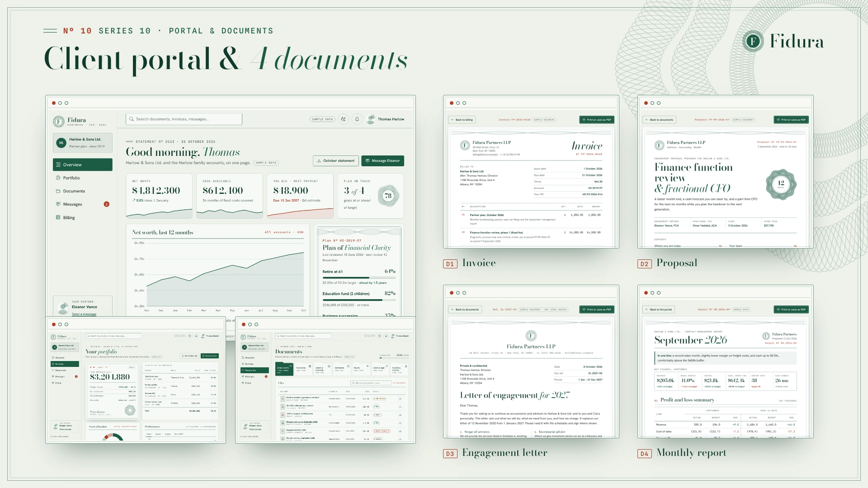Select the All documents folder tab
Viewport: 868px width, 488px height.
click(x=284, y=369)
